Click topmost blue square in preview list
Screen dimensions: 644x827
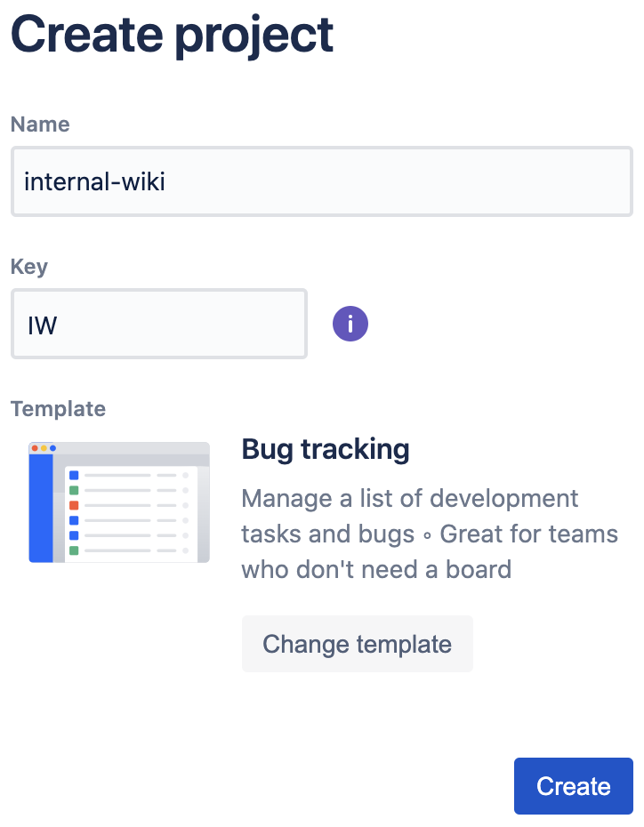pyautogui.click(x=74, y=475)
